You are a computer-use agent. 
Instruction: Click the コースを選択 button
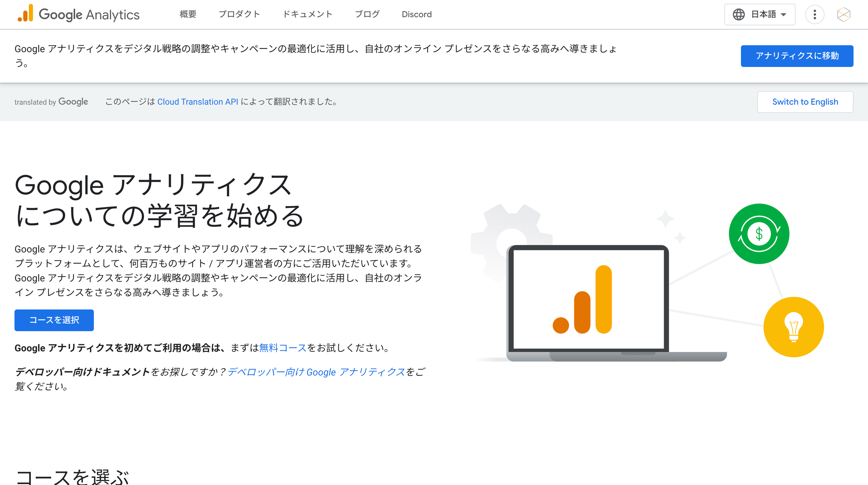[54, 320]
